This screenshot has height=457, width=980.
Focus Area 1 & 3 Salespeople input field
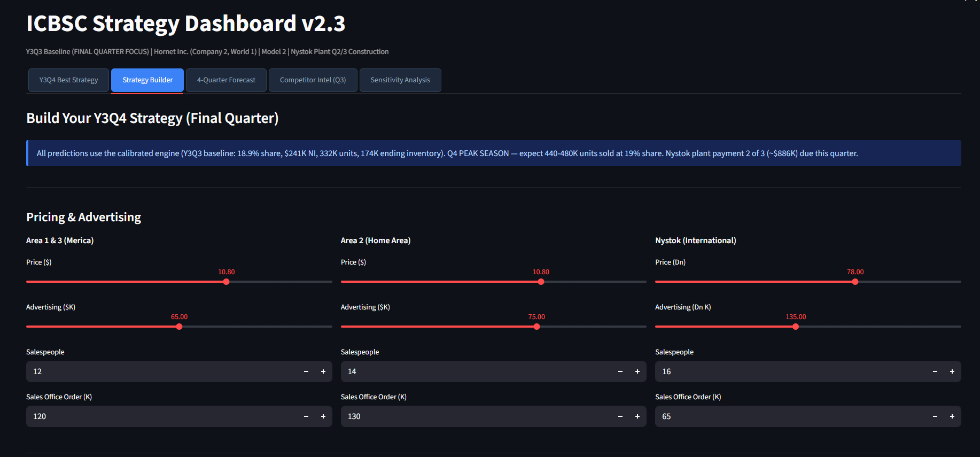pos(160,371)
